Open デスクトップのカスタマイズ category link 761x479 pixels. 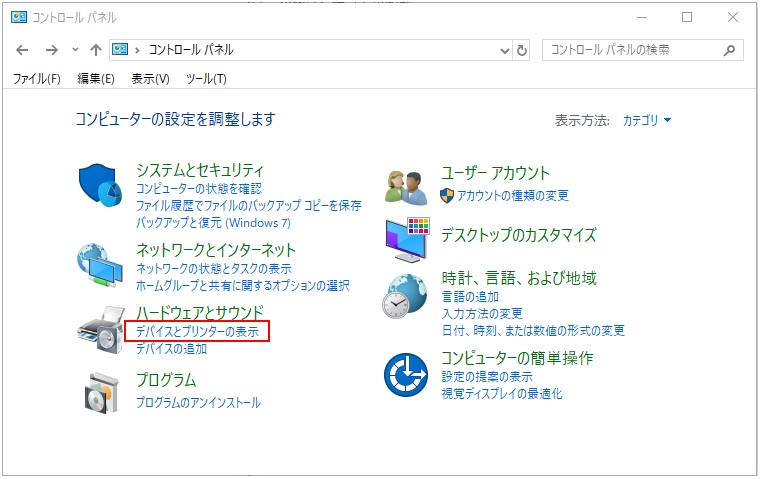click(518, 235)
